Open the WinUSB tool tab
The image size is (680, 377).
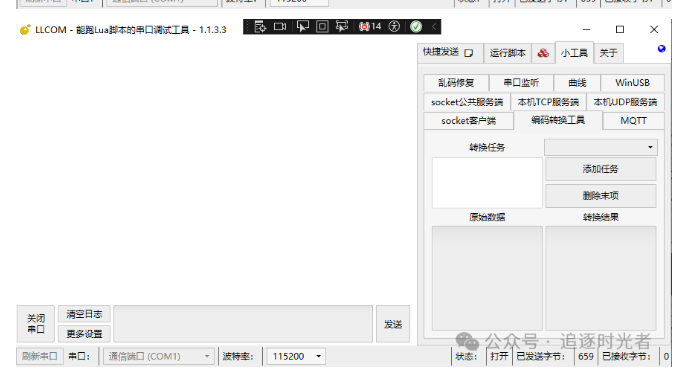[x=632, y=83]
